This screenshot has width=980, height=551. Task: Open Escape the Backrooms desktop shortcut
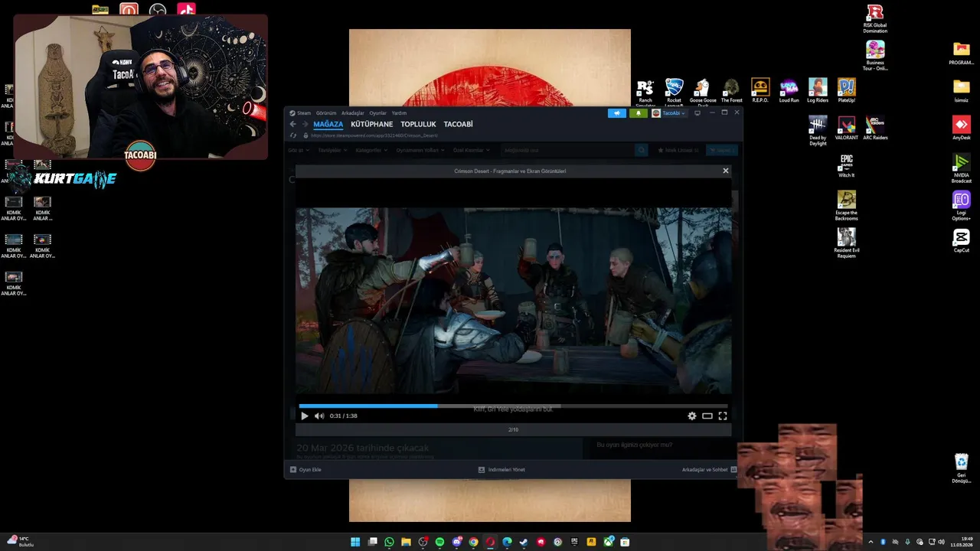click(x=847, y=205)
